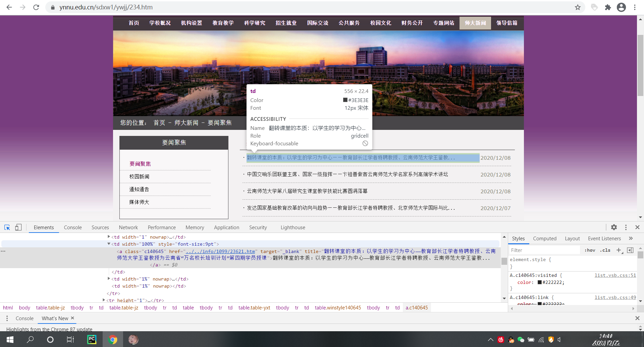Collapse the td width="100%" node

109,244
